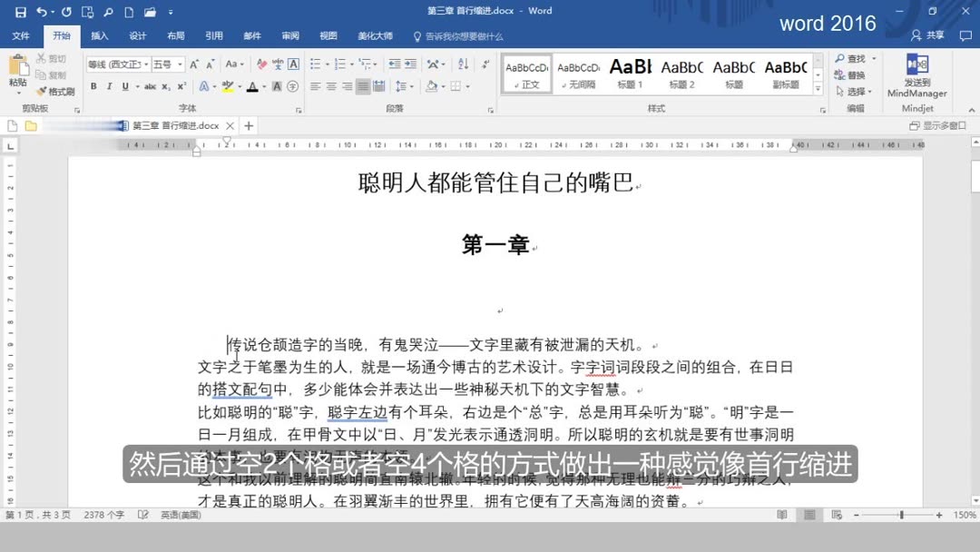The image size is (980, 552).
Task: Apply bold formatting with the B icon
Action: point(94,86)
